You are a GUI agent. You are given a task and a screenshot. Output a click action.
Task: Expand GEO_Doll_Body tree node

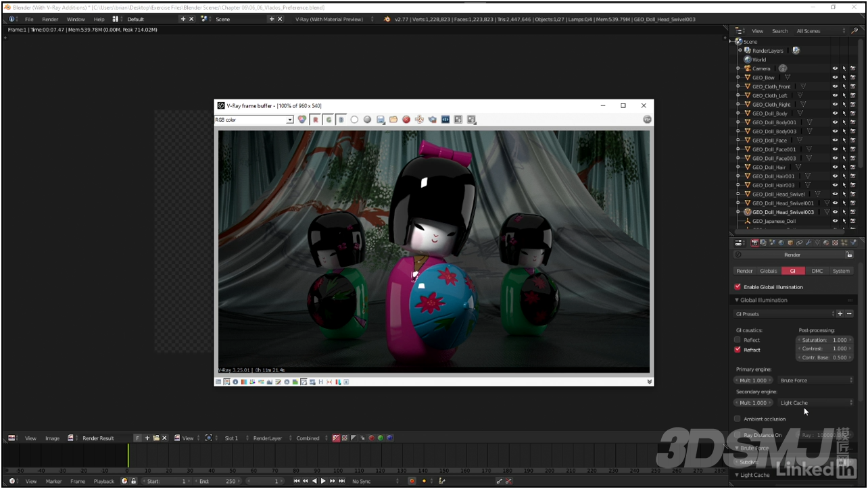(x=738, y=113)
